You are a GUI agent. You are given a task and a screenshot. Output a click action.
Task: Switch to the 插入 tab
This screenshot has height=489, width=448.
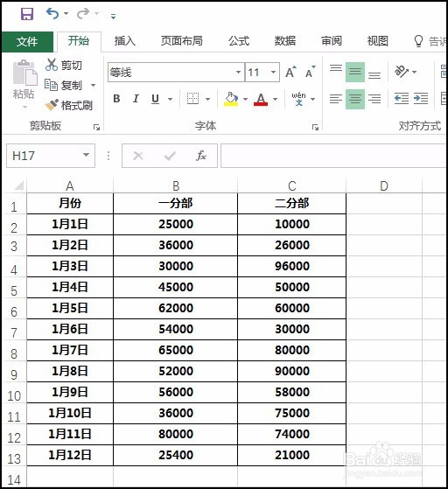[125, 41]
